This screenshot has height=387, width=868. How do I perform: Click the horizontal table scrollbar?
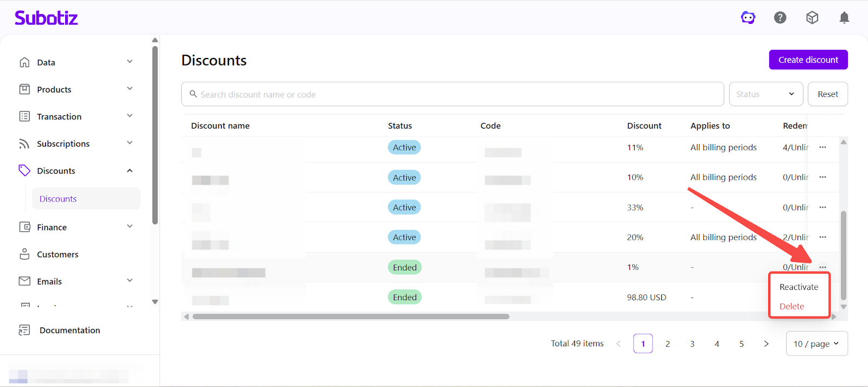click(351, 317)
